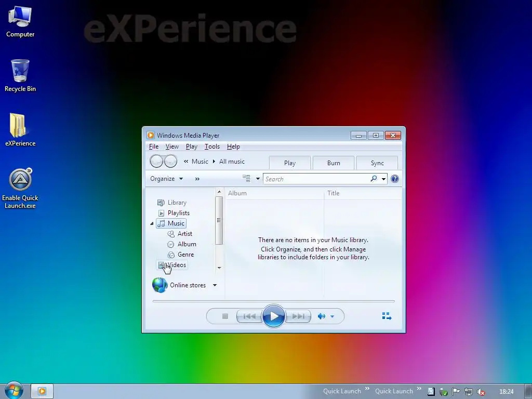Click the Next track button
This screenshot has height=399, width=532.
(298, 316)
